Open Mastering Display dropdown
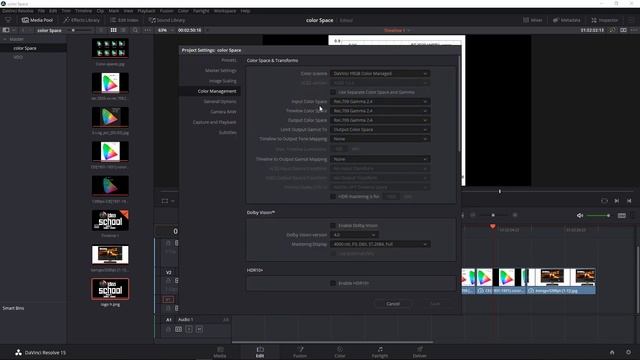Screen dimensions: 640x360 click(x=380, y=244)
